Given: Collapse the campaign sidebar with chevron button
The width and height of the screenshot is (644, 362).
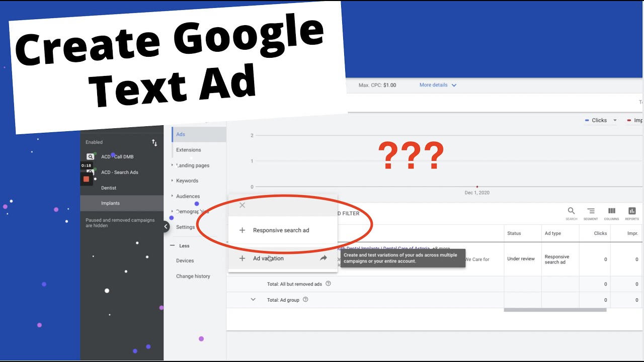Looking at the screenshot, I should [x=166, y=227].
